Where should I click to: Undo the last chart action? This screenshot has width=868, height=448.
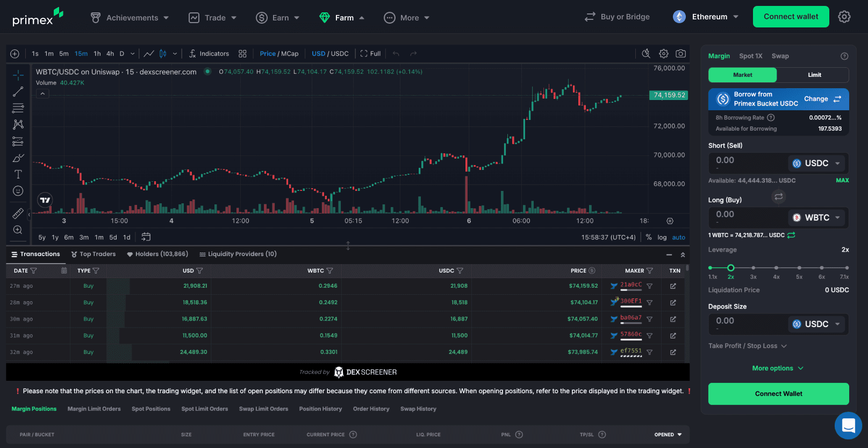point(396,54)
